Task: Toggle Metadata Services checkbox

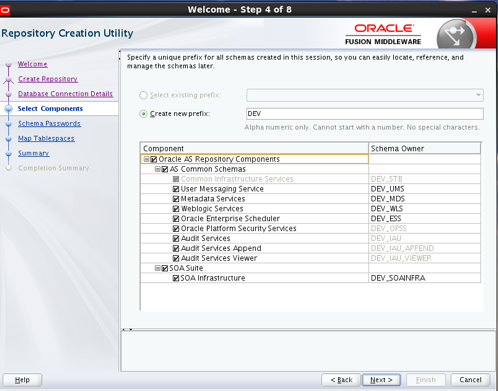Action: [x=176, y=199]
